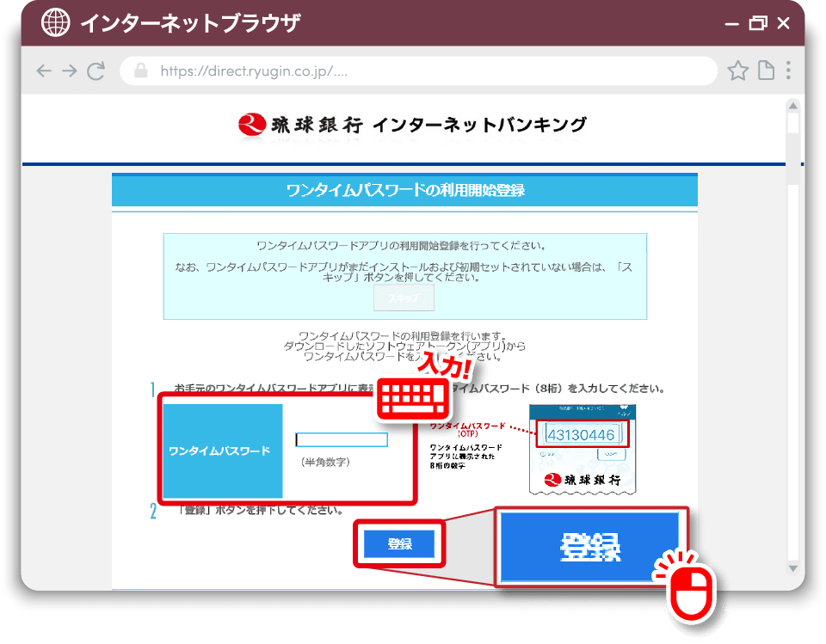Click the scrollbar up arrow
The image size is (826, 644).
click(x=793, y=106)
